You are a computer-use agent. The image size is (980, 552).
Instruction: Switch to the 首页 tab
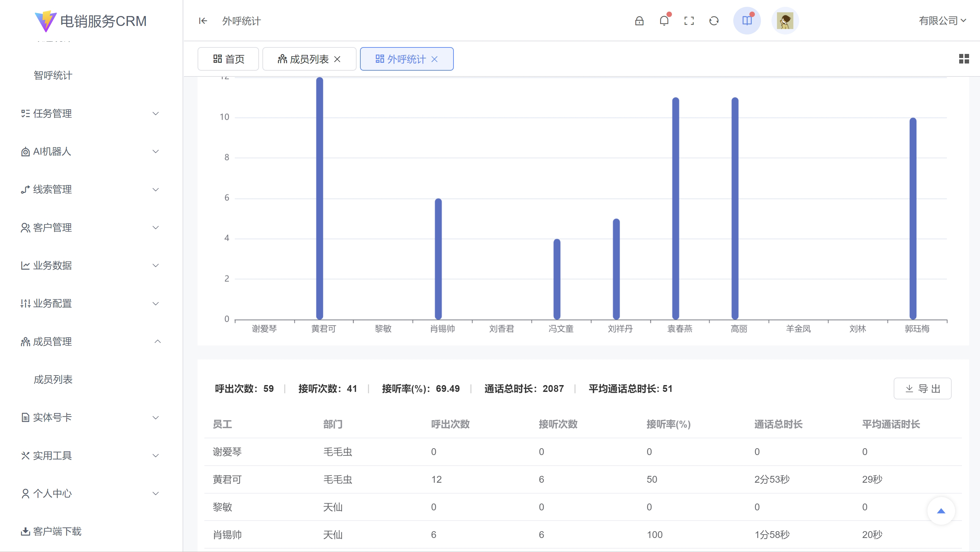(228, 59)
